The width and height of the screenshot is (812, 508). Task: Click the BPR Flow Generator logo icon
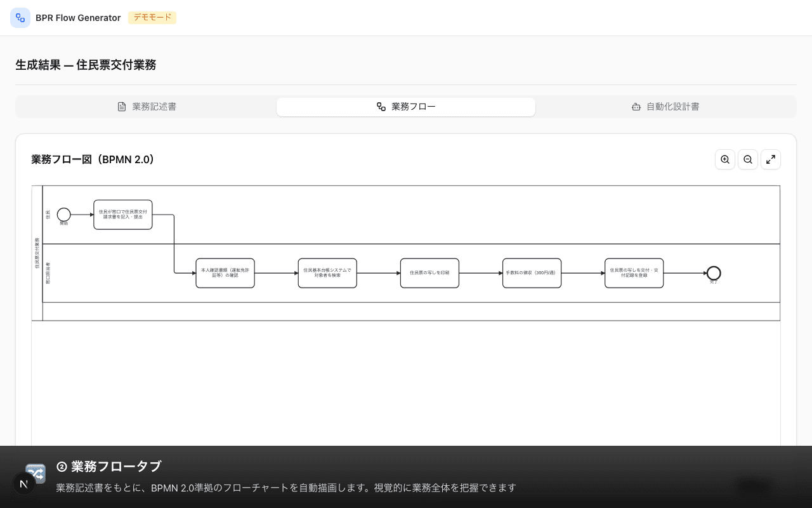tap(20, 18)
